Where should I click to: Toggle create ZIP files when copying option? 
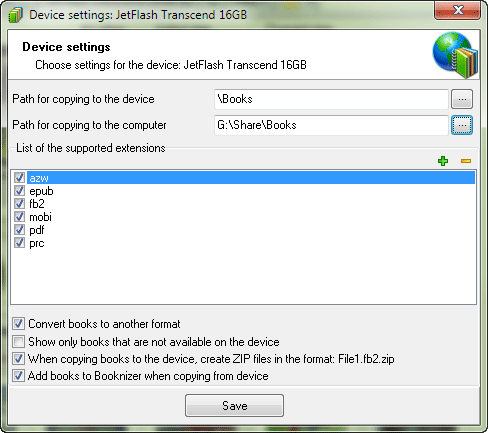pos(18,359)
